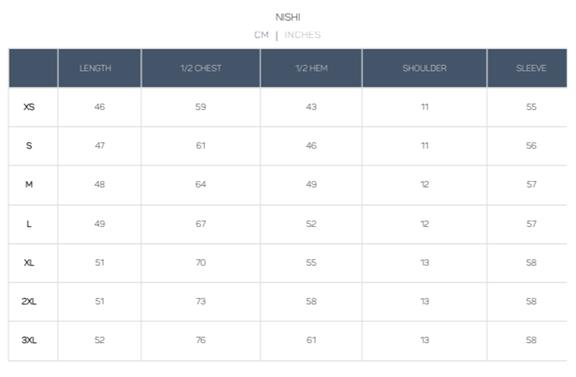Screen dimensions: 576x377
Task: Click S sleeve value 56
Action: [531, 146]
